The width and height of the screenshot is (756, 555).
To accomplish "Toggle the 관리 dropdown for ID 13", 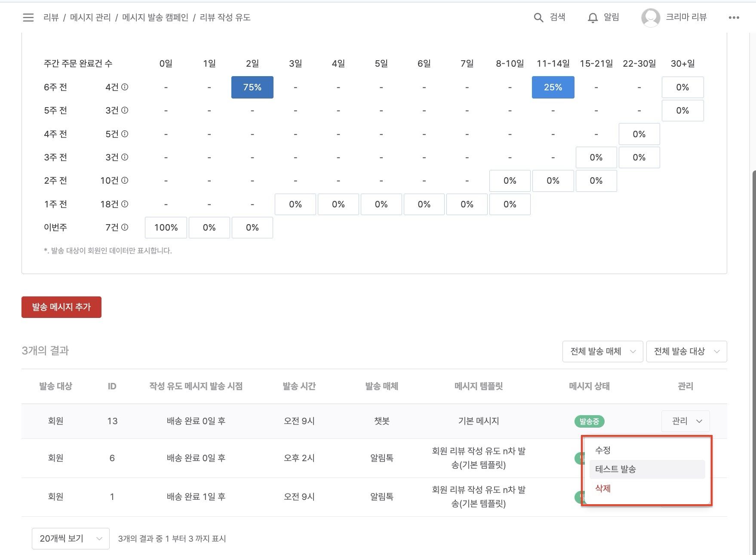I will click(x=685, y=421).
